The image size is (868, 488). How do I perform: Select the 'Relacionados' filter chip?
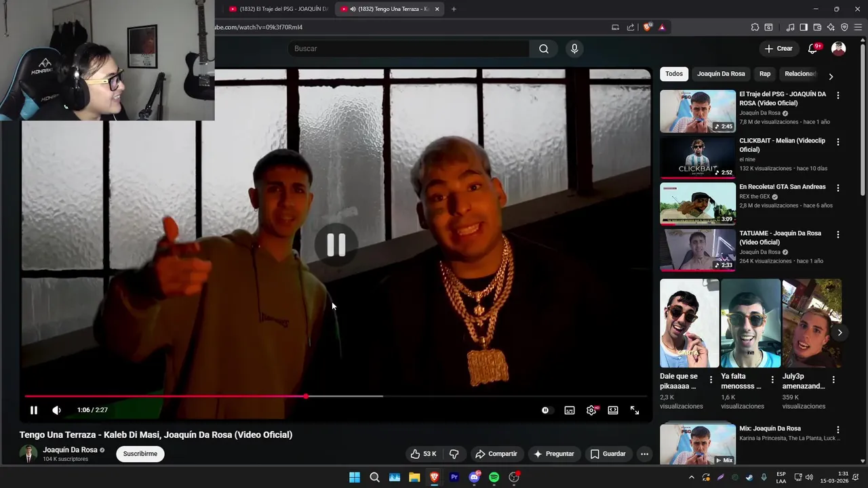pos(800,74)
